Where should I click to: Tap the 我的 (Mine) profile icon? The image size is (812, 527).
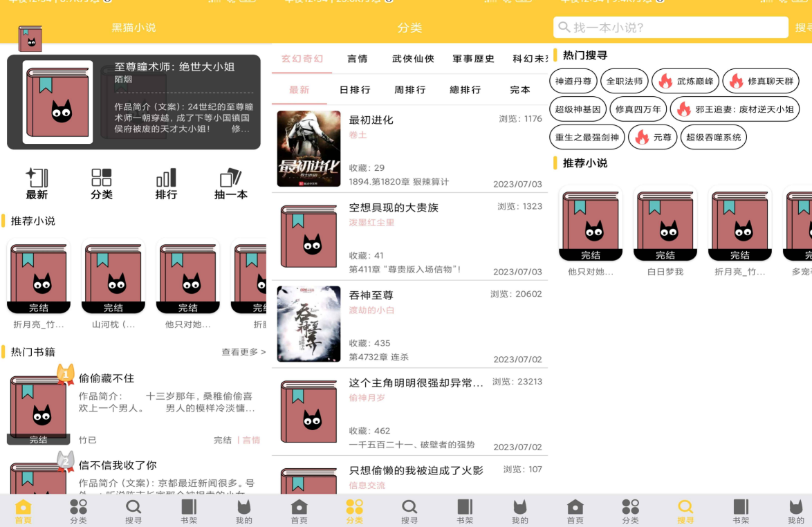coord(243,510)
